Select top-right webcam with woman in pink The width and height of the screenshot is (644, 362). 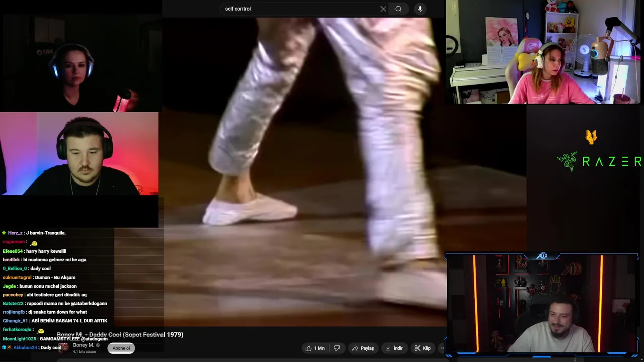543,52
